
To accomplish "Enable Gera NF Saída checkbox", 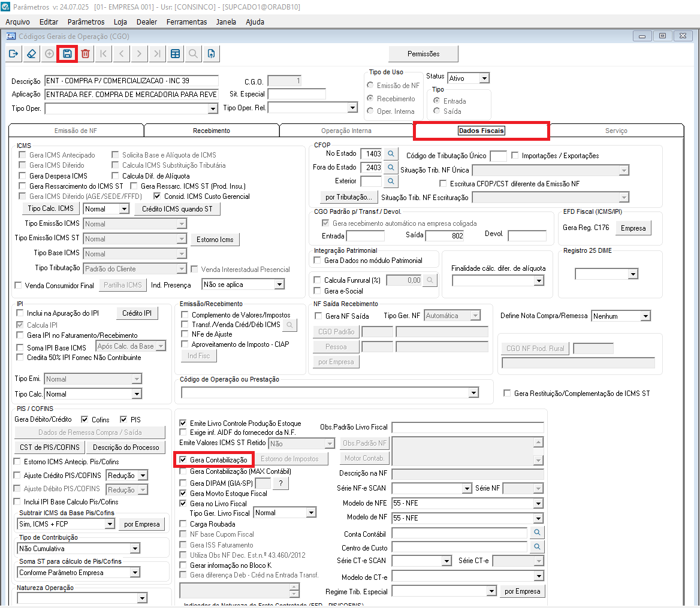I will [318, 316].
